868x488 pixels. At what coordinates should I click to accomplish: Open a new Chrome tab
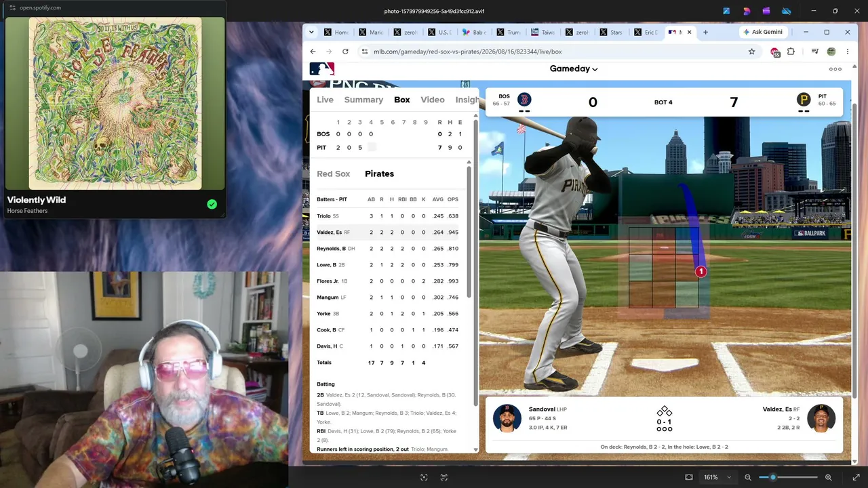[705, 32]
